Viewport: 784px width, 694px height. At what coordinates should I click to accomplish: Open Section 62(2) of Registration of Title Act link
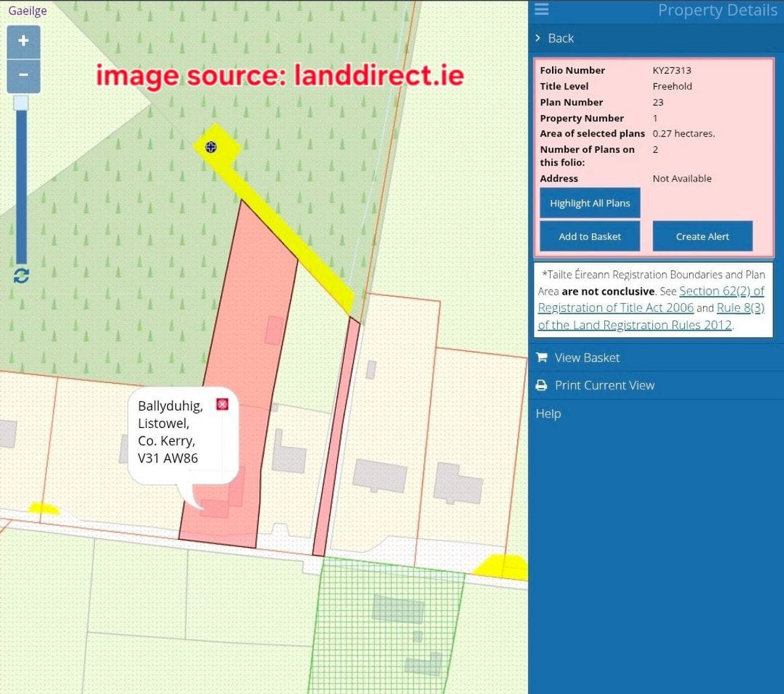(x=721, y=291)
